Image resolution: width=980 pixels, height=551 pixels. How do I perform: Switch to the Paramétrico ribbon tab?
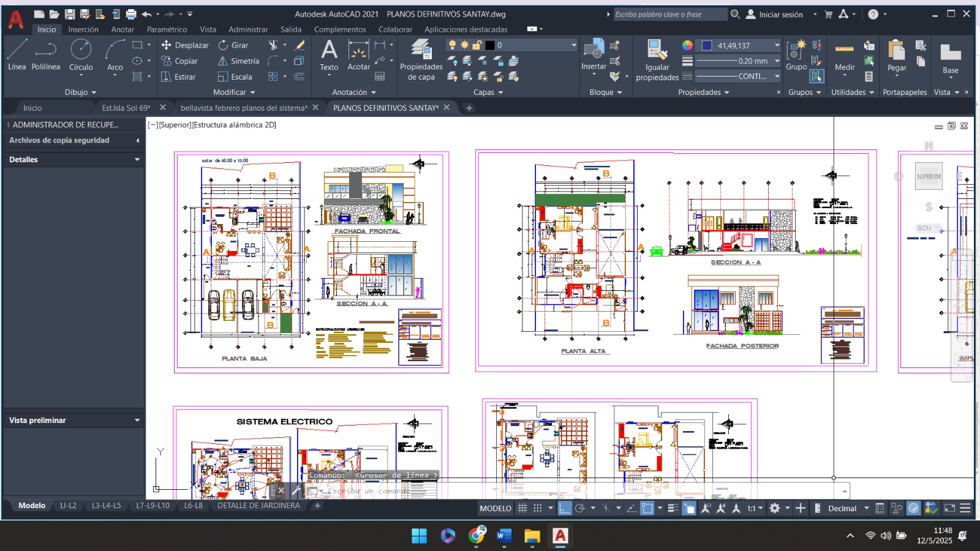(167, 29)
